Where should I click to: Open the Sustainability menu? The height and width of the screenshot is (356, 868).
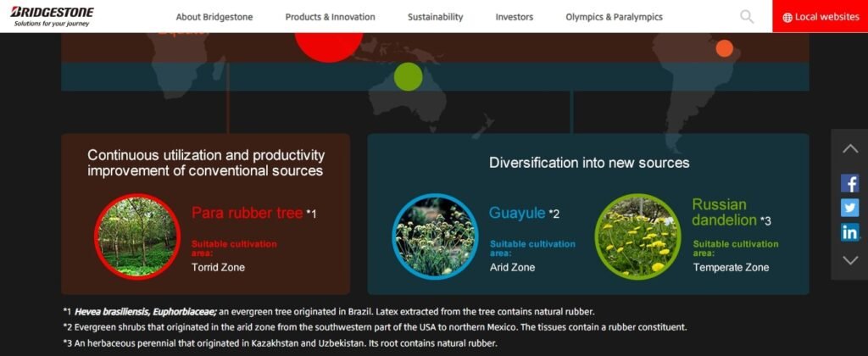[x=435, y=17]
